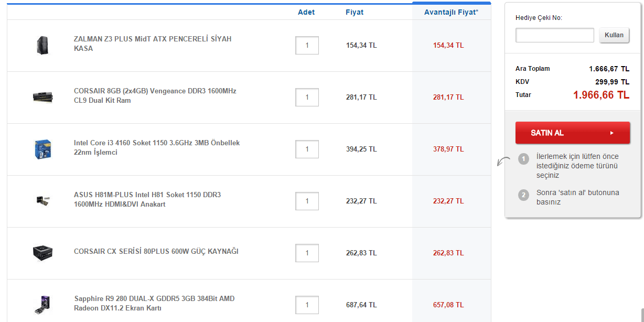Open the Zalman Z3 Plus case thumbnail
Screen dimensions: 644x322
pyautogui.click(x=42, y=45)
